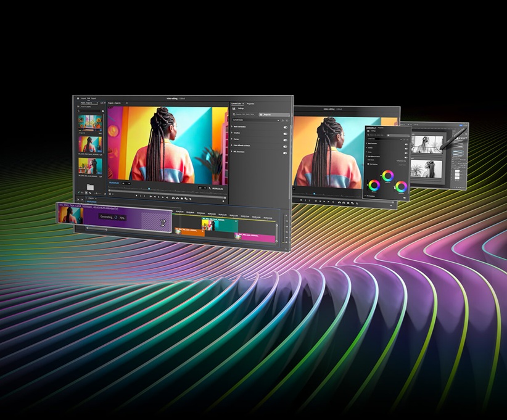The height and width of the screenshot is (420, 507).
Task: Click the Selection tool arrow beside timeline
Action: pyautogui.click(x=78, y=199)
